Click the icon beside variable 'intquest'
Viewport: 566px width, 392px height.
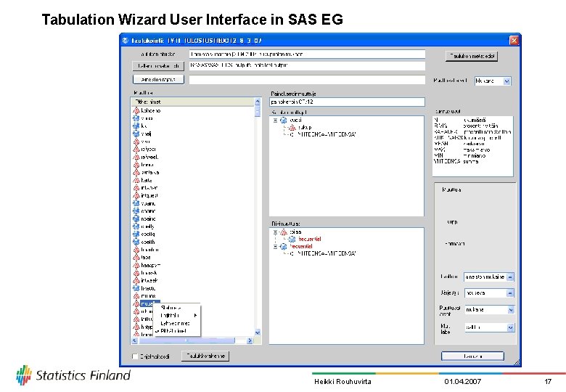pyautogui.click(x=136, y=195)
